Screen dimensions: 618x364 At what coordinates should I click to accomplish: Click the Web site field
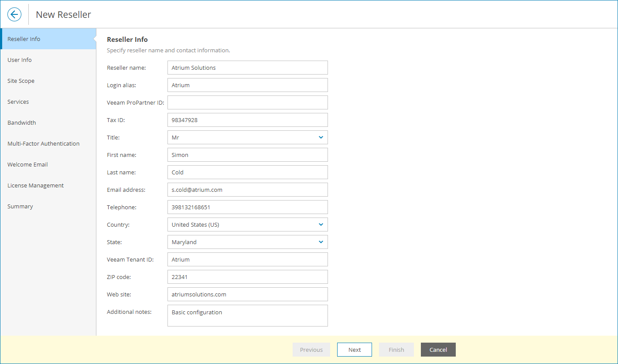(x=247, y=294)
